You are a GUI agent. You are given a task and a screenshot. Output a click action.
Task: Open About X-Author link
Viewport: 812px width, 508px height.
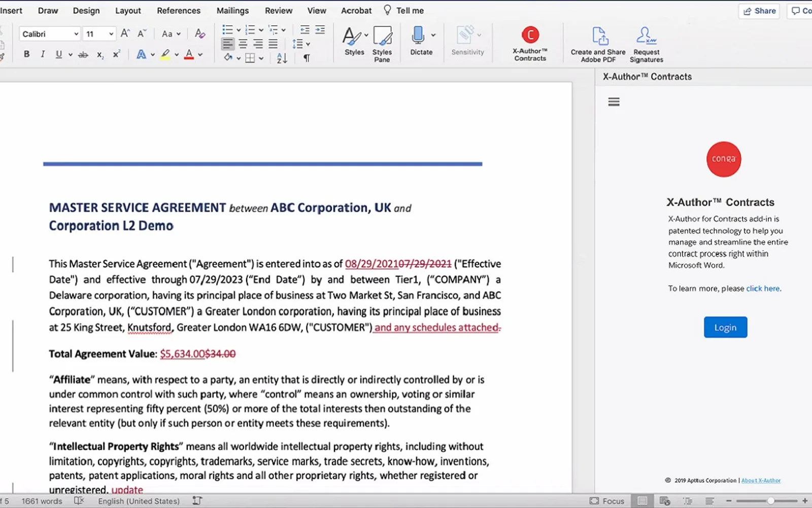(x=761, y=481)
